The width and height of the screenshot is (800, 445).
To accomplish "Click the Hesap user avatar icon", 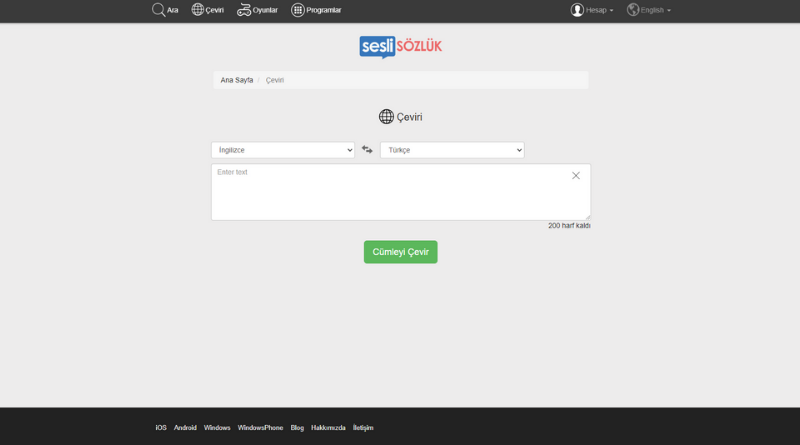I will 577,10.
